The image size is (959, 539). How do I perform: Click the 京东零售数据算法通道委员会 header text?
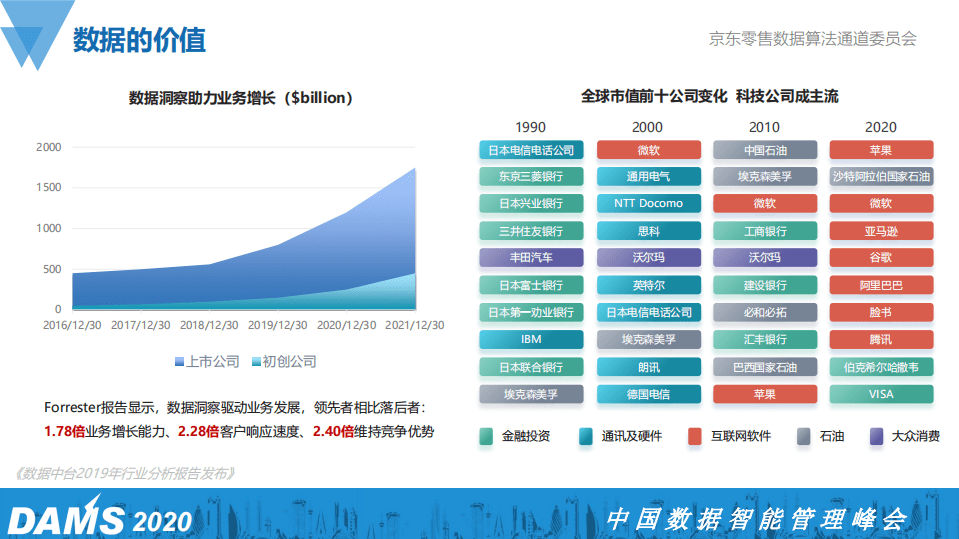812,39
